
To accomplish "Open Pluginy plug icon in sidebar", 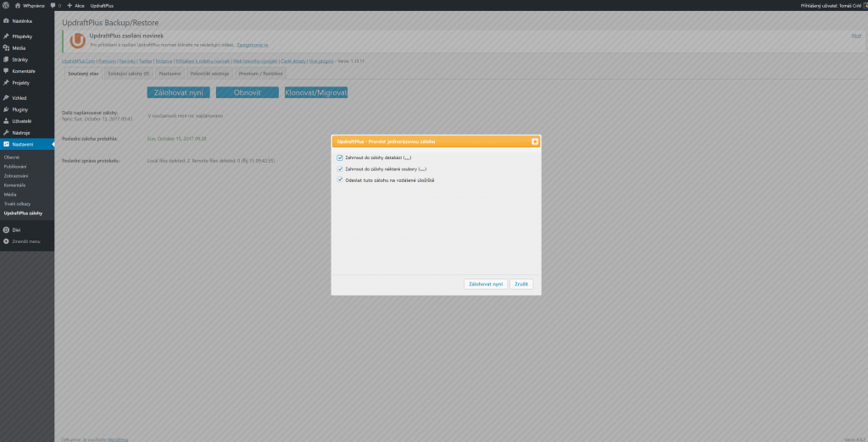I will pos(6,109).
